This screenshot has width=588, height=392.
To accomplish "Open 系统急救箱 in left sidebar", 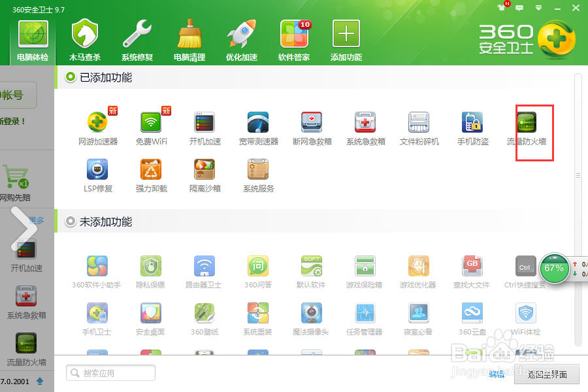I will click(x=26, y=303).
